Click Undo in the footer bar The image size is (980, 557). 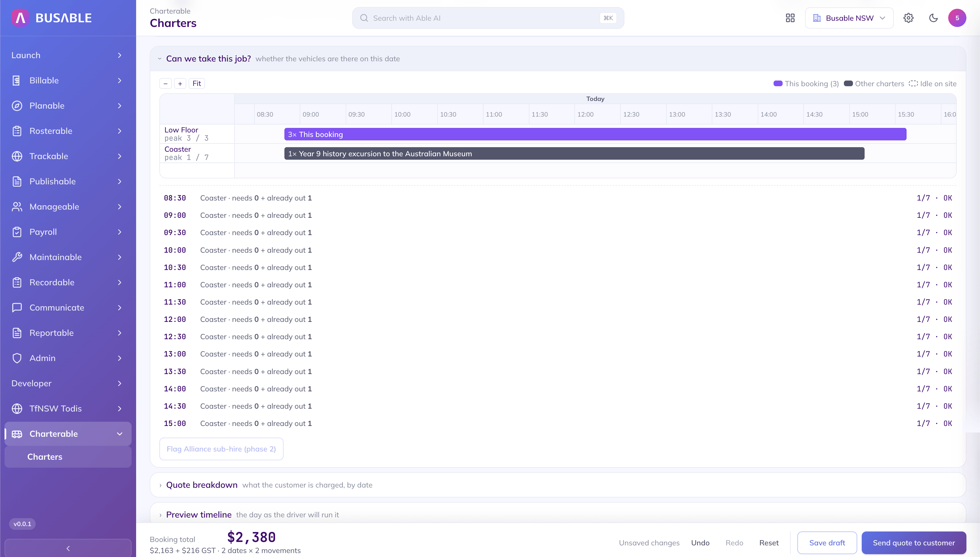click(x=700, y=543)
